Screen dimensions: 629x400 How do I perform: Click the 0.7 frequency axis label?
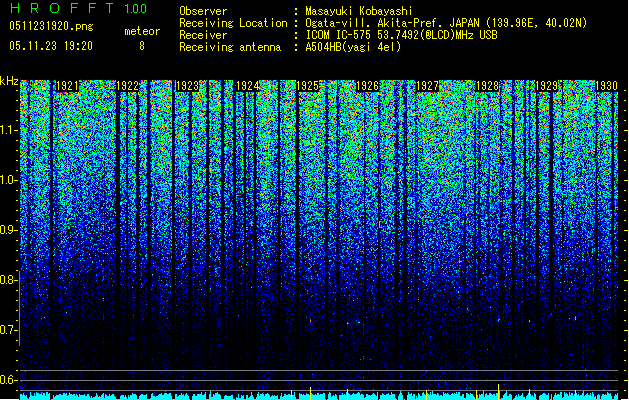(9, 330)
